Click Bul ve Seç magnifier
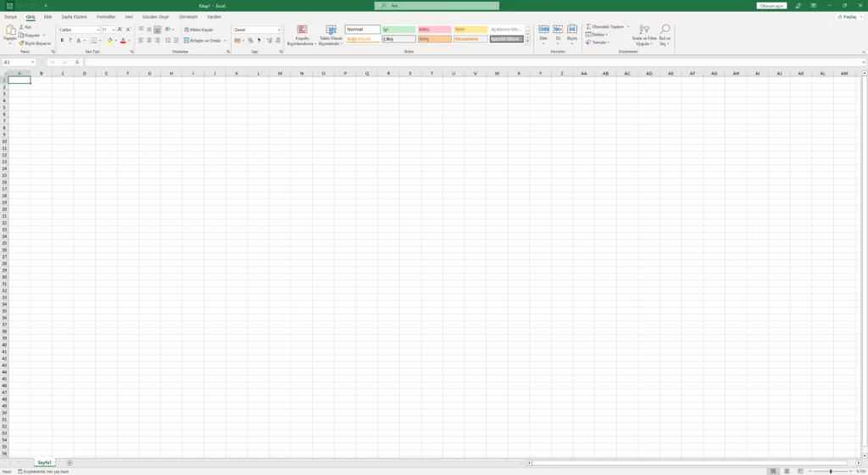This screenshot has height=475, width=868. pos(665,30)
